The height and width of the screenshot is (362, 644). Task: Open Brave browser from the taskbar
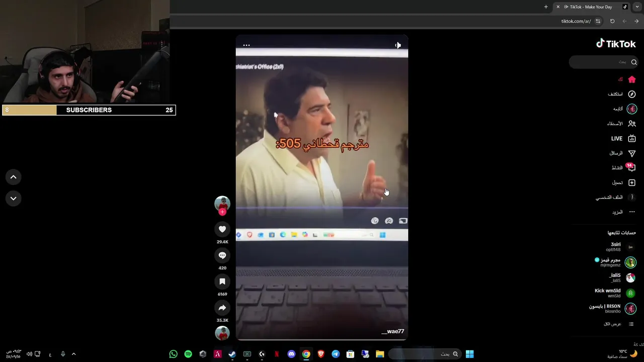(320, 354)
